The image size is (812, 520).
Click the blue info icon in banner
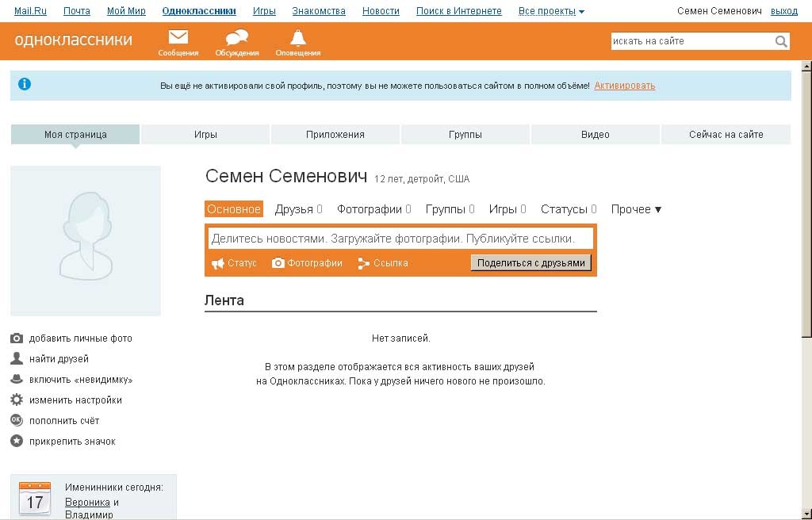coord(25,84)
